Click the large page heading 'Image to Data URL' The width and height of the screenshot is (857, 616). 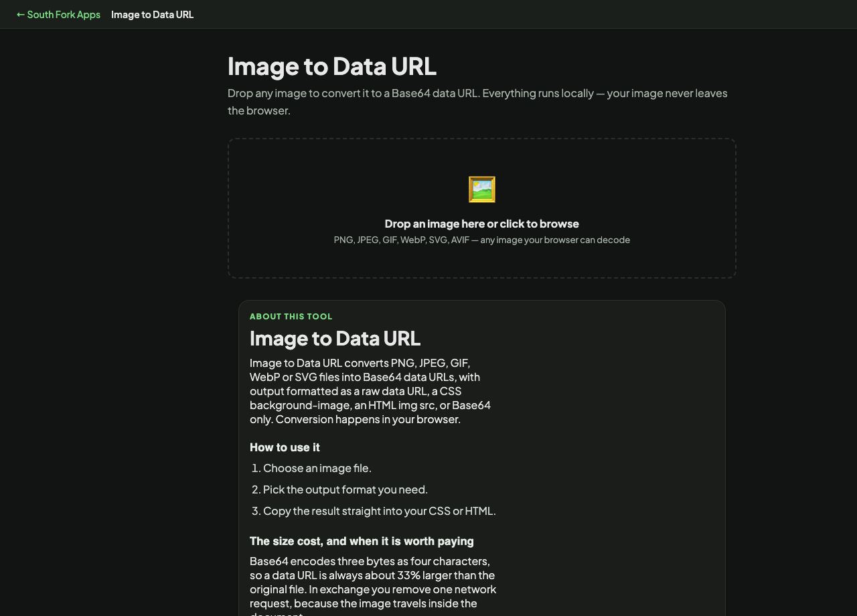click(x=332, y=66)
